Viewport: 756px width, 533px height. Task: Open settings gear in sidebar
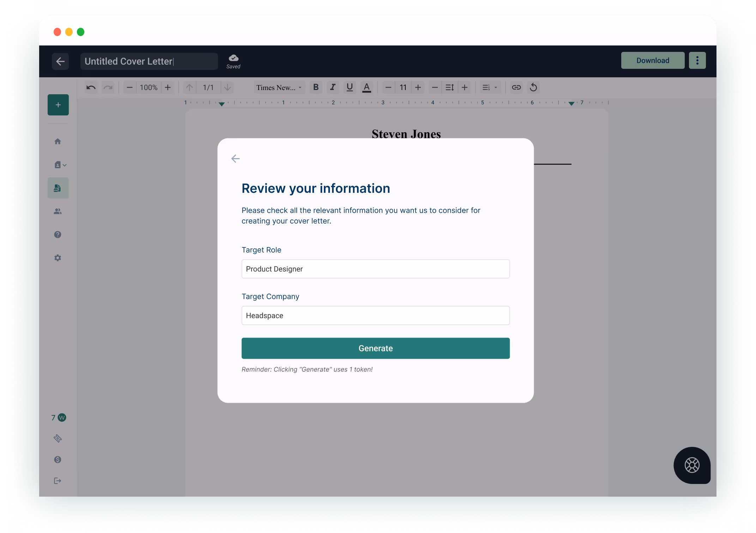pos(58,258)
